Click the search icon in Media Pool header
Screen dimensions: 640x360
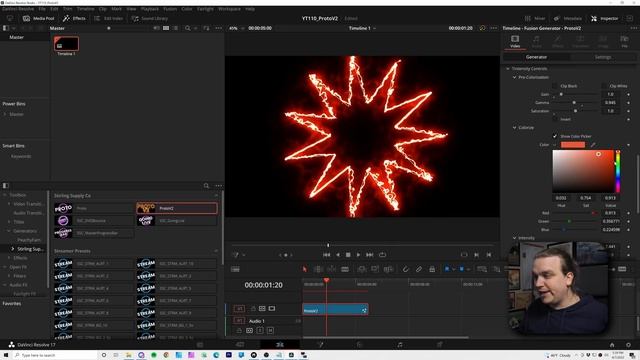pos(187,28)
